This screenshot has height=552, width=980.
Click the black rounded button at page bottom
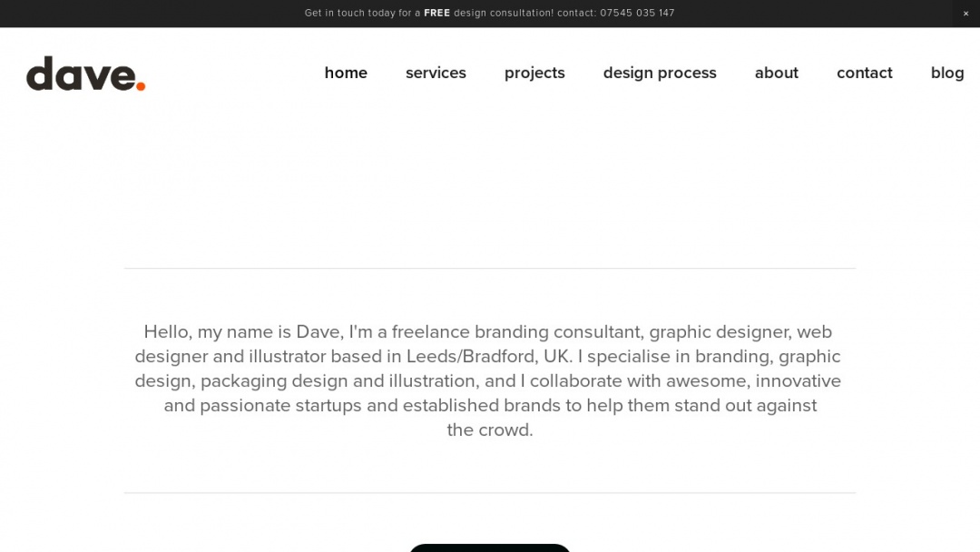point(490,548)
